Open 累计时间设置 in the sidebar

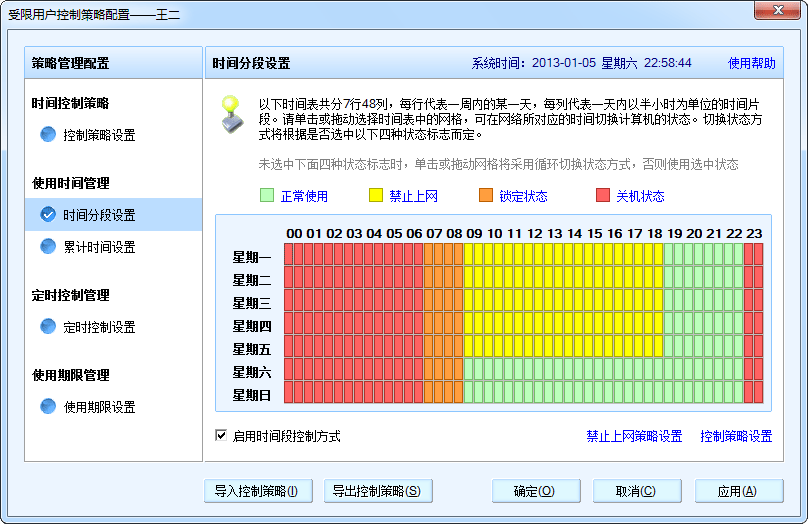coord(99,247)
